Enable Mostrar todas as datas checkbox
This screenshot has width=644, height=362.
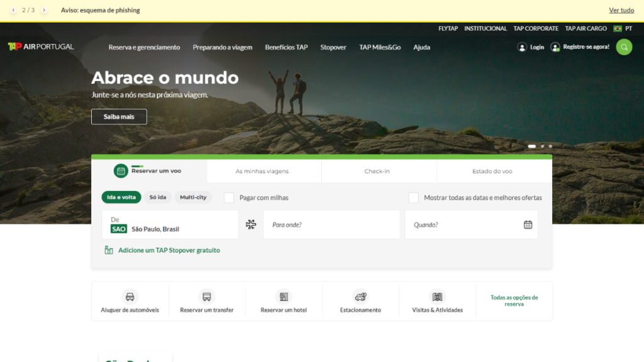pos(414,197)
